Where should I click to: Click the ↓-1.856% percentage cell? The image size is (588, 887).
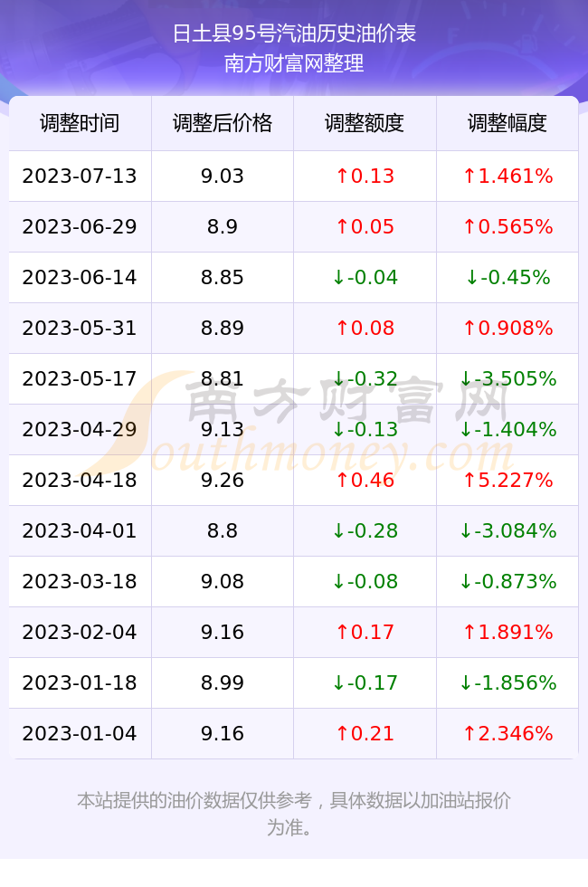pos(507,682)
